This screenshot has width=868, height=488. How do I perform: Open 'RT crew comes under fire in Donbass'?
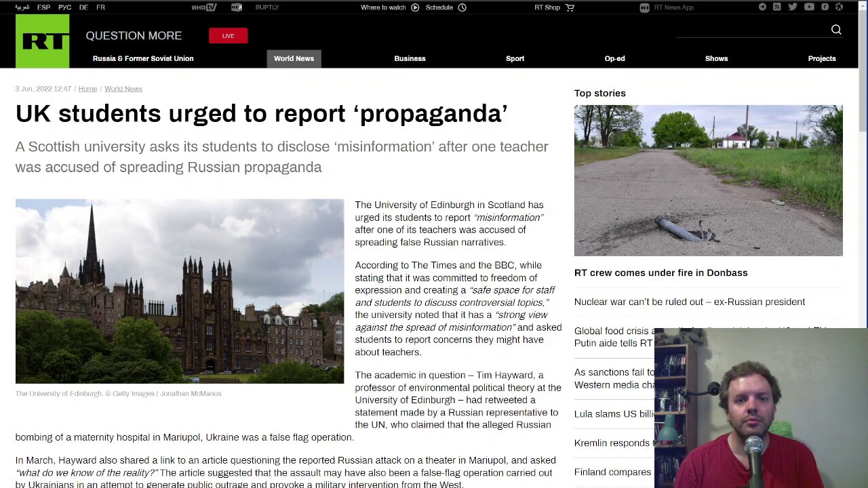[x=661, y=272]
